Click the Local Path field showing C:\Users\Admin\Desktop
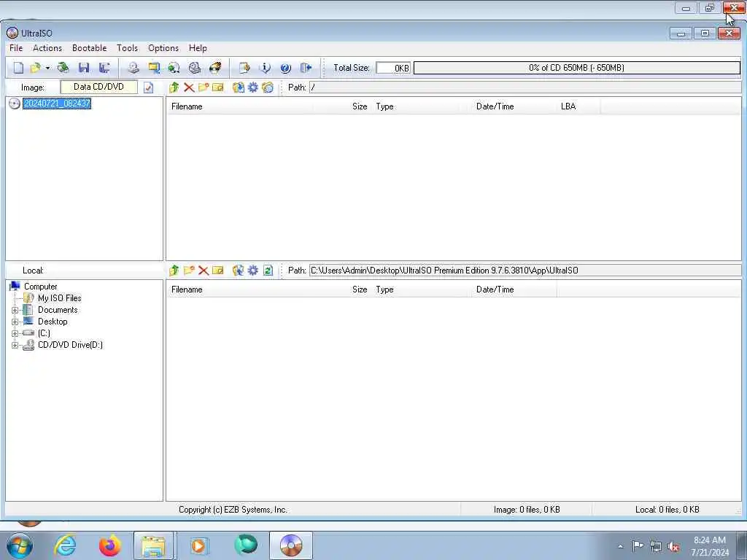 (525, 271)
